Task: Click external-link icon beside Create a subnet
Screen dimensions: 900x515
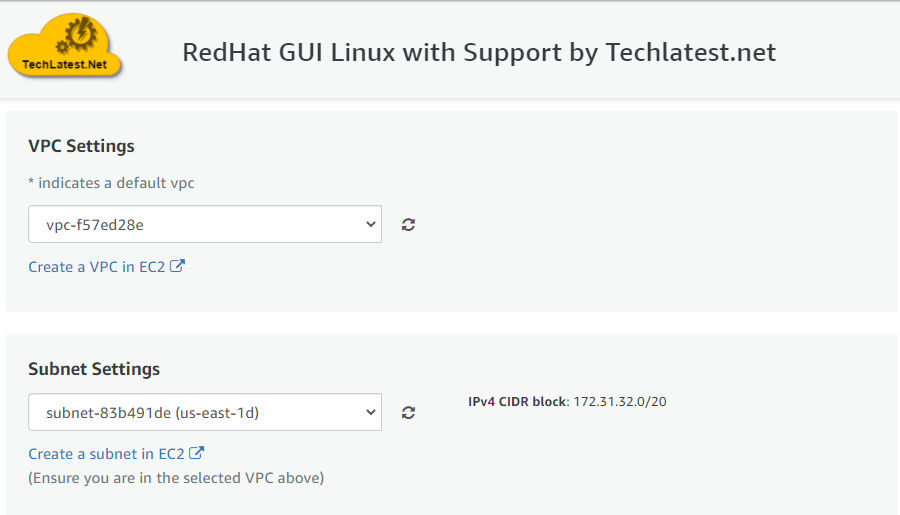Action: (x=197, y=453)
